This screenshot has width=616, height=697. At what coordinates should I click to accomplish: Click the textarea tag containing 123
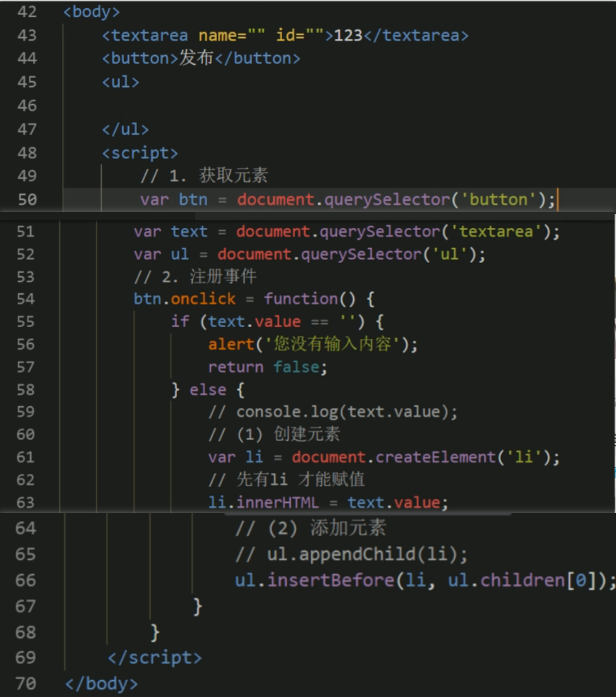click(285, 36)
